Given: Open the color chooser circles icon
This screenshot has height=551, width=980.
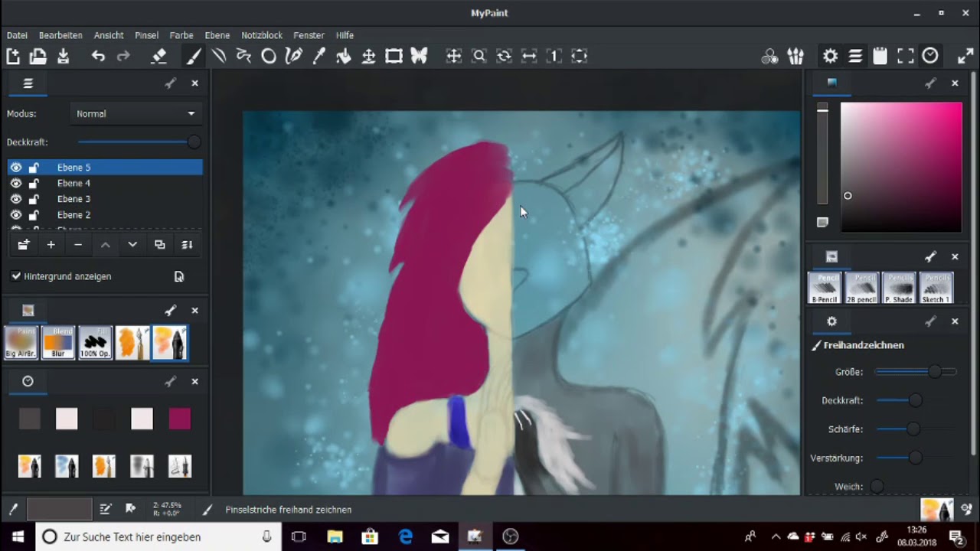Looking at the screenshot, I should [770, 56].
